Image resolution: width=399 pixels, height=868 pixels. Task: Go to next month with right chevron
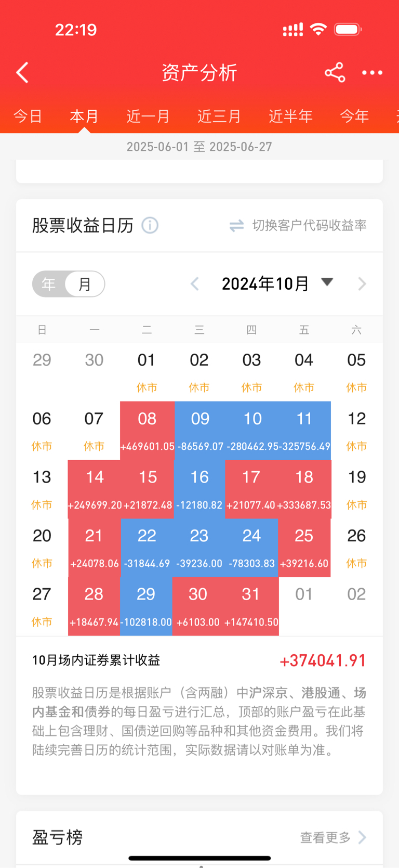coord(362,284)
